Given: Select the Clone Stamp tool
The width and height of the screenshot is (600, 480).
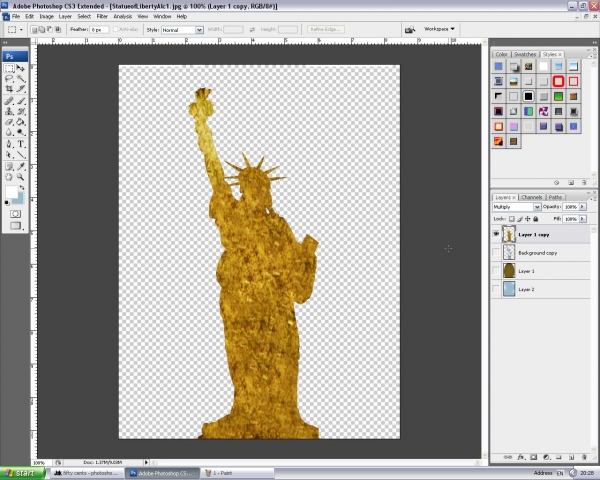Looking at the screenshot, I should tap(10, 111).
